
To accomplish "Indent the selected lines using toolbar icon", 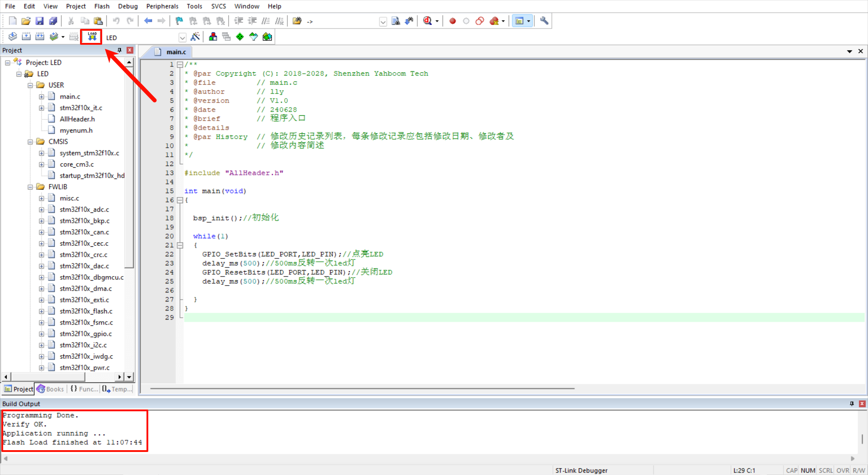I will tap(239, 21).
